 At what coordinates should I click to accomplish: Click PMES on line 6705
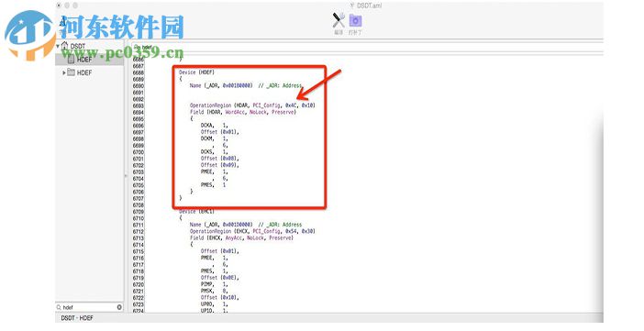[207, 185]
